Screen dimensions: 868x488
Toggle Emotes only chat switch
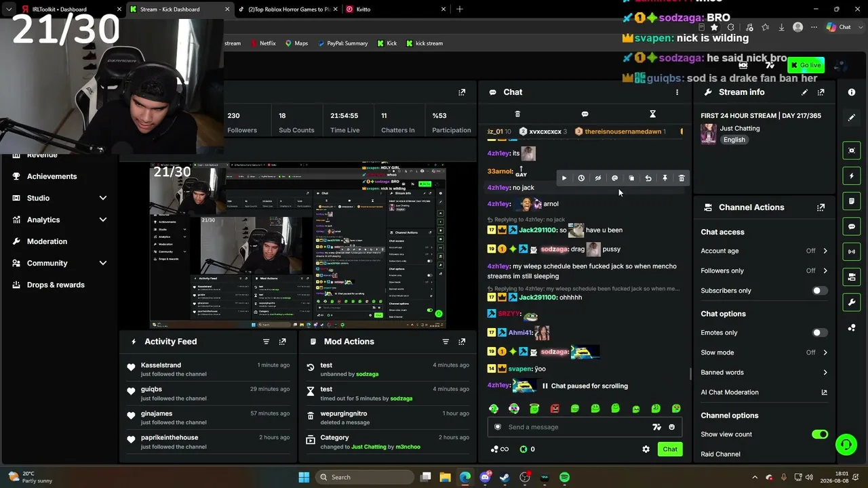[x=820, y=333]
